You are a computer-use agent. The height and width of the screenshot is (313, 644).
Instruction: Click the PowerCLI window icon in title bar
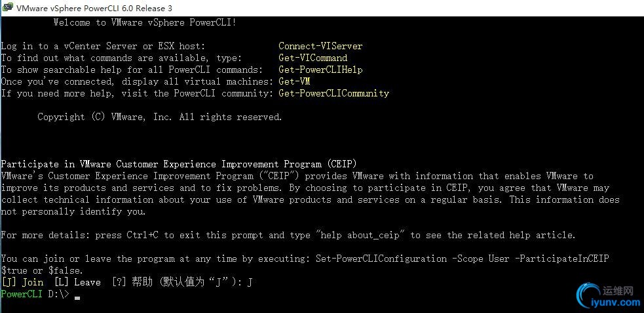click(7, 8)
